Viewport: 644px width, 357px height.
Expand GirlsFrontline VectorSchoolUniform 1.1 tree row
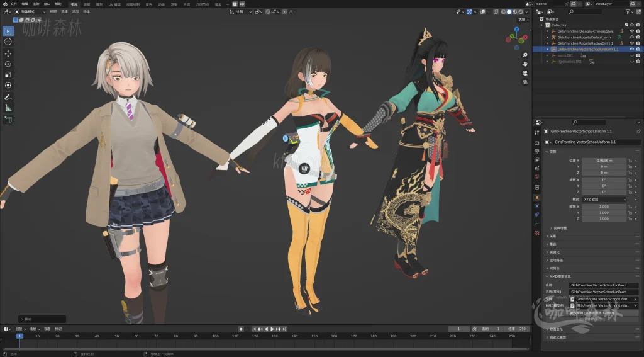(x=548, y=49)
